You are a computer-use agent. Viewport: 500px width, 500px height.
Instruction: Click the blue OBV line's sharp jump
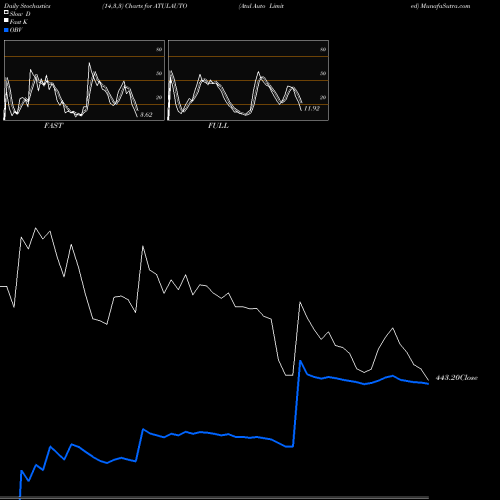[x=297, y=403]
